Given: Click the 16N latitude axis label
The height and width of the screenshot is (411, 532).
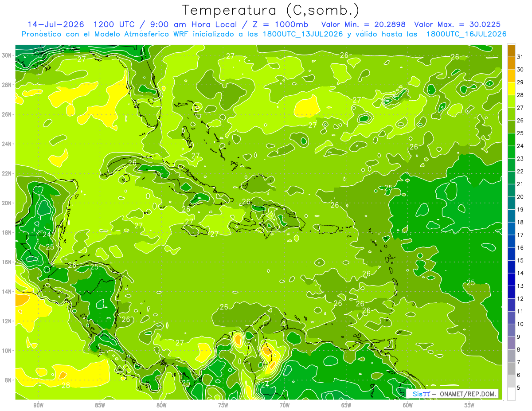Looking at the screenshot, I should [x=7, y=262].
